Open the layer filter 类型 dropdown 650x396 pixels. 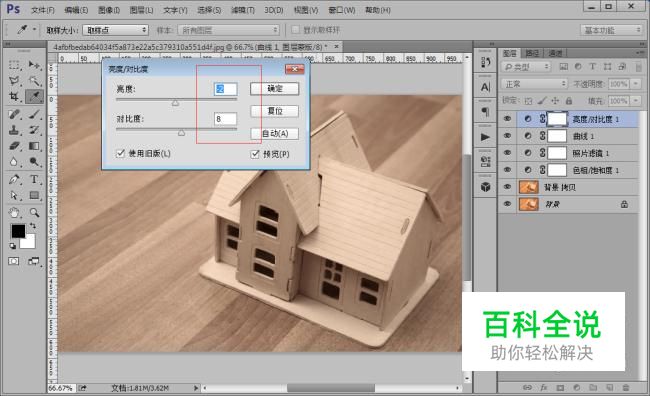click(x=526, y=67)
